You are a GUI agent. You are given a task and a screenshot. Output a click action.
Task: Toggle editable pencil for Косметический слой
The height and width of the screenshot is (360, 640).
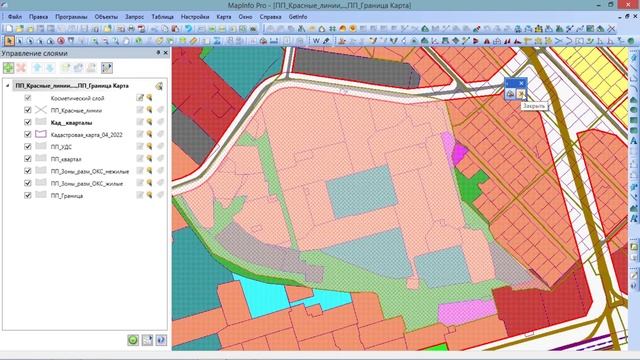click(x=140, y=98)
